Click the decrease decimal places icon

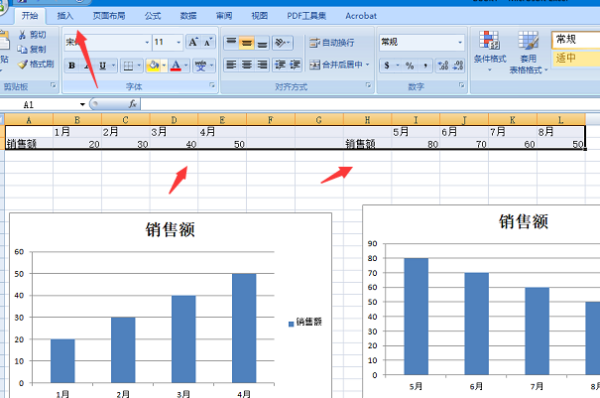(x=458, y=65)
